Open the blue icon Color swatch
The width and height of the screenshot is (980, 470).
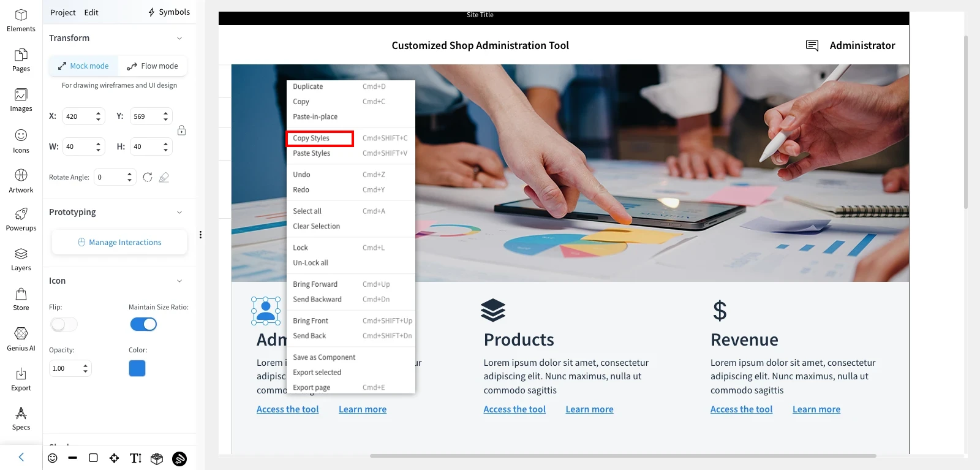[137, 368]
